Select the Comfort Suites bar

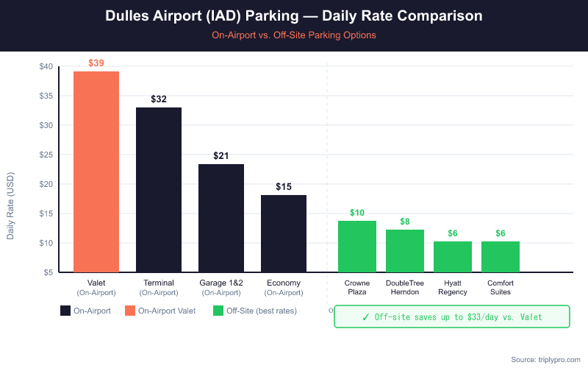pos(501,257)
